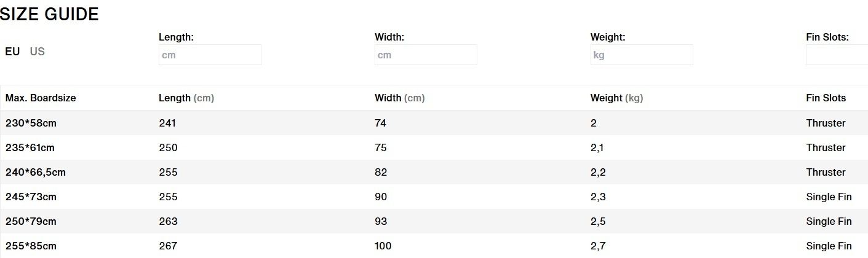Select the 250*79cm board size row
This screenshot has height=258, width=868.
coord(31,221)
